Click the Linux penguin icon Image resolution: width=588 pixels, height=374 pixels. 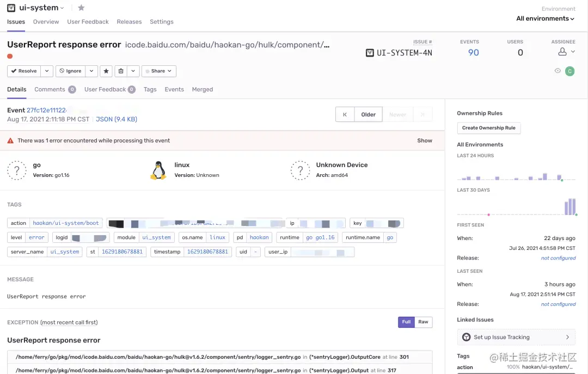[158, 170]
